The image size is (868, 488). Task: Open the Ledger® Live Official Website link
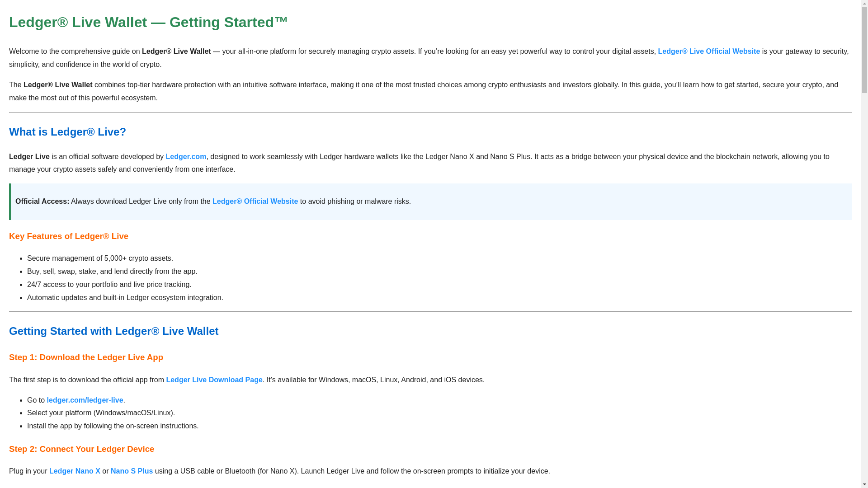pyautogui.click(x=708, y=52)
